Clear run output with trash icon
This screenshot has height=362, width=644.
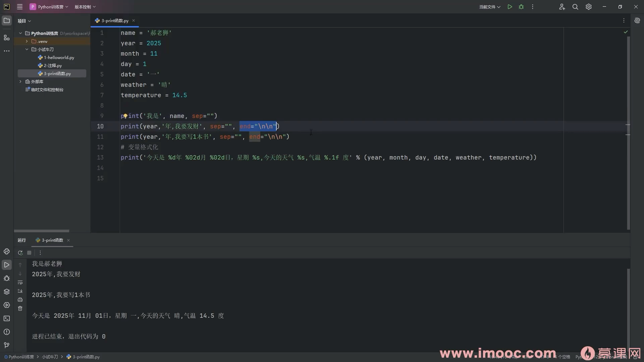20,308
